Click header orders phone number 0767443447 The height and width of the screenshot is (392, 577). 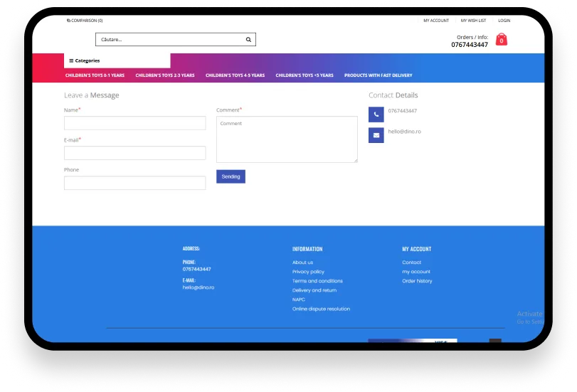coord(469,45)
